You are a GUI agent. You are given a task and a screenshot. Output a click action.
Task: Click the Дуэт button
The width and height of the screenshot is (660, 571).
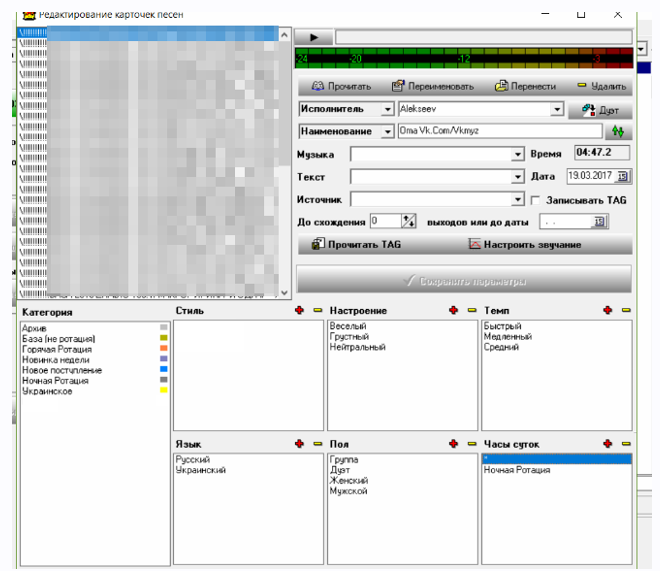(600, 110)
